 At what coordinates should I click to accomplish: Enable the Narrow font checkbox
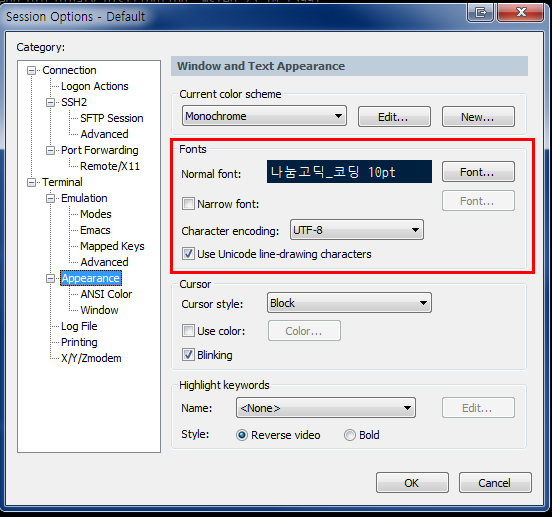click(x=188, y=203)
